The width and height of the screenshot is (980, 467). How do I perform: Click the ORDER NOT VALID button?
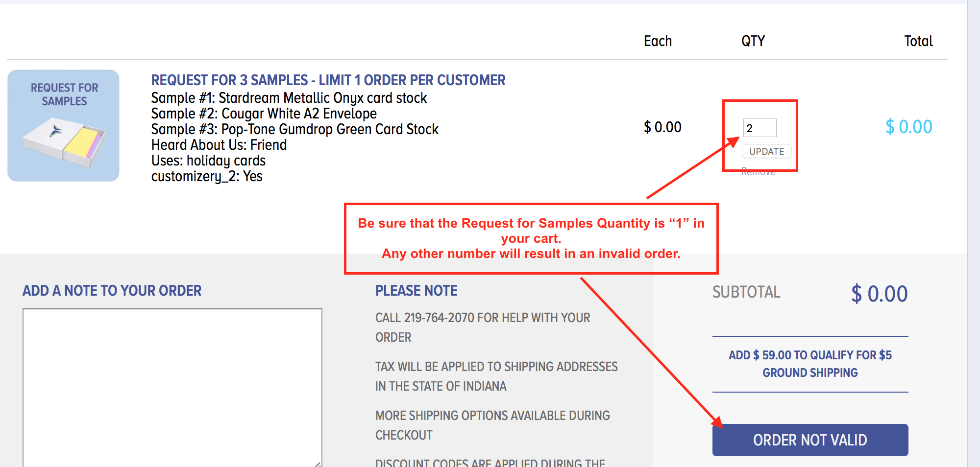point(809,440)
